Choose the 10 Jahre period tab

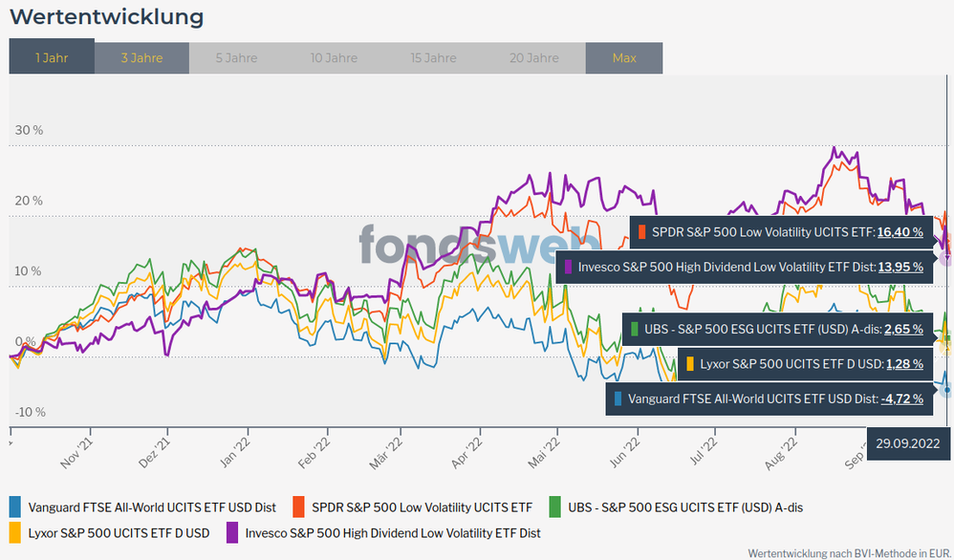point(335,57)
